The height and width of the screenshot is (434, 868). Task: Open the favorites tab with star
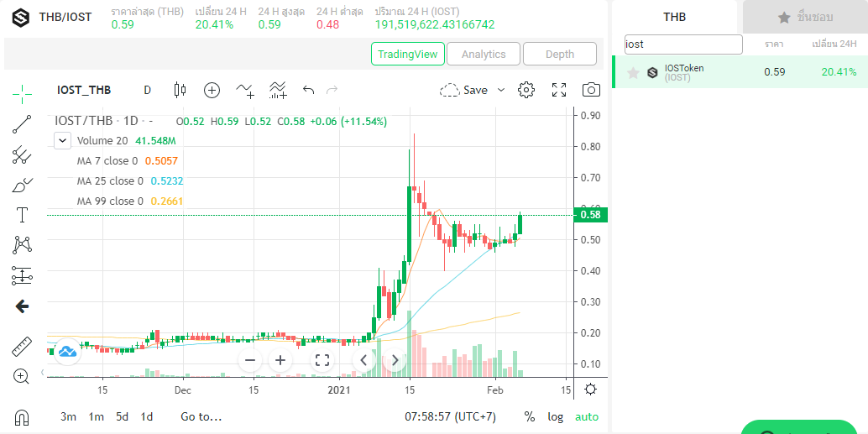pyautogui.click(x=805, y=17)
